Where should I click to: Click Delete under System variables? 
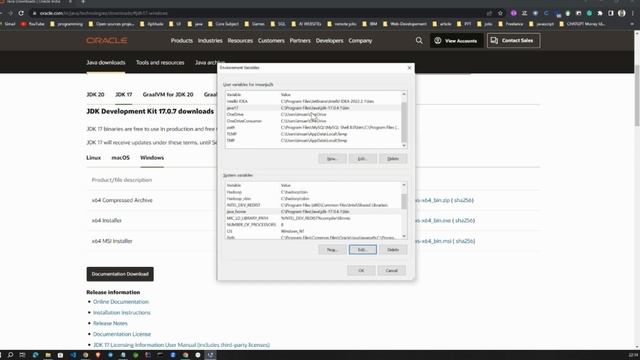(393, 249)
